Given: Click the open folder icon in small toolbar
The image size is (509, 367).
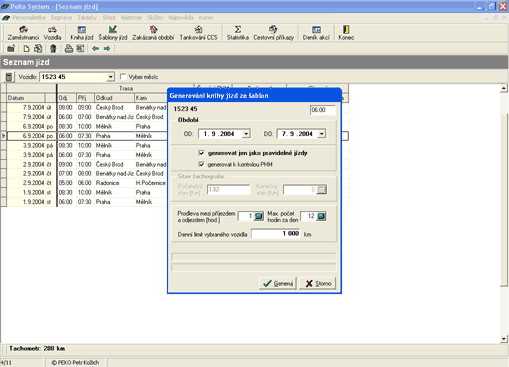Looking at the screenshot, I should point(11,49).
